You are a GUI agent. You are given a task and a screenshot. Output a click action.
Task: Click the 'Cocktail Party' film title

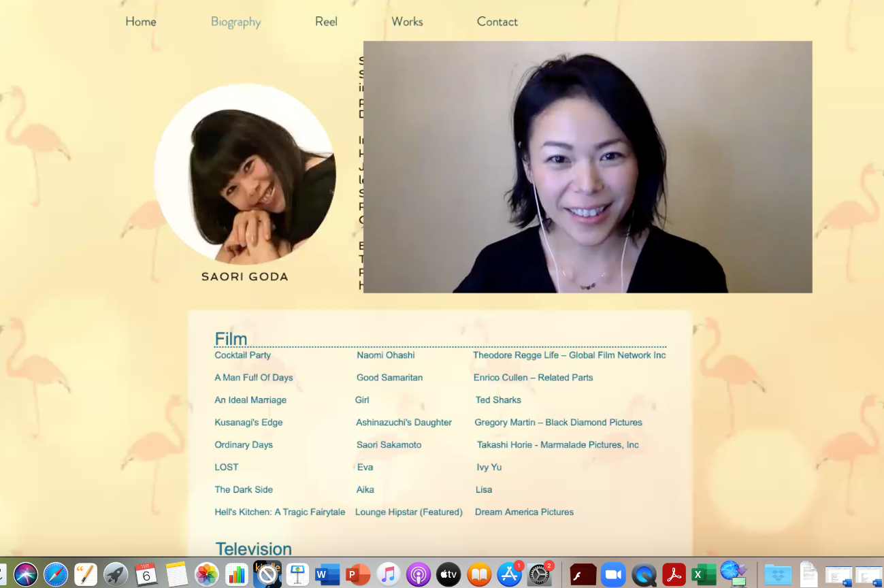[242, 355]
